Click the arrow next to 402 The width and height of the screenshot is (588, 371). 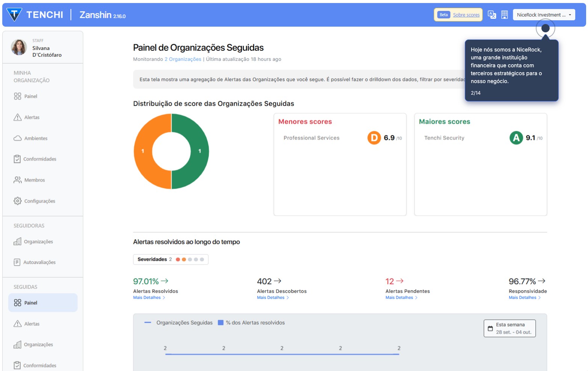pyautogui.click(x=277, y=281)
